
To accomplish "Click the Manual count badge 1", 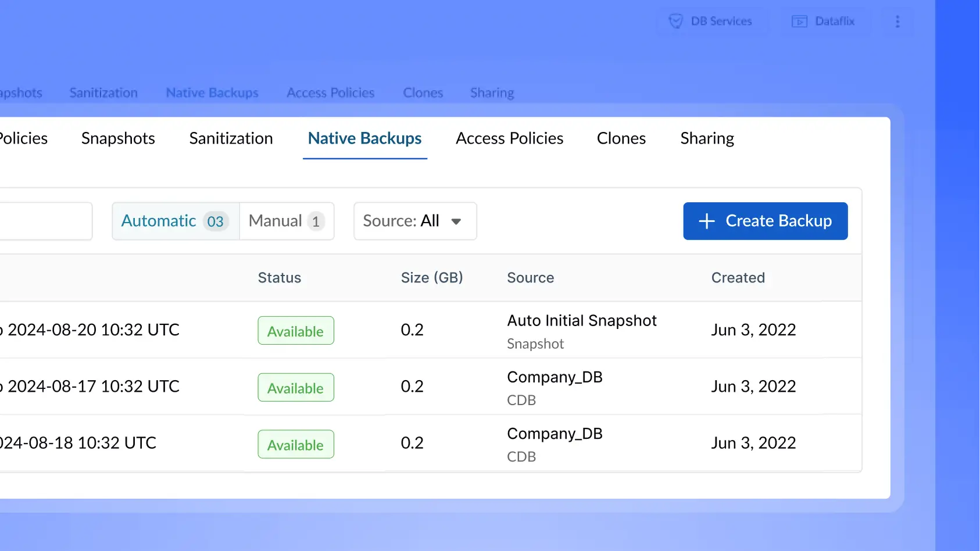I will pyautogui.click(x=316, y=221).
